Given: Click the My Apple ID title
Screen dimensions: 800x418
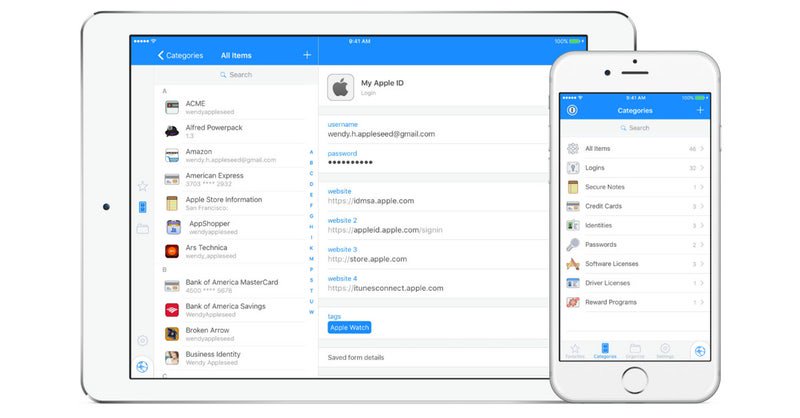Looking at the screenshot, I should point(382,83).
